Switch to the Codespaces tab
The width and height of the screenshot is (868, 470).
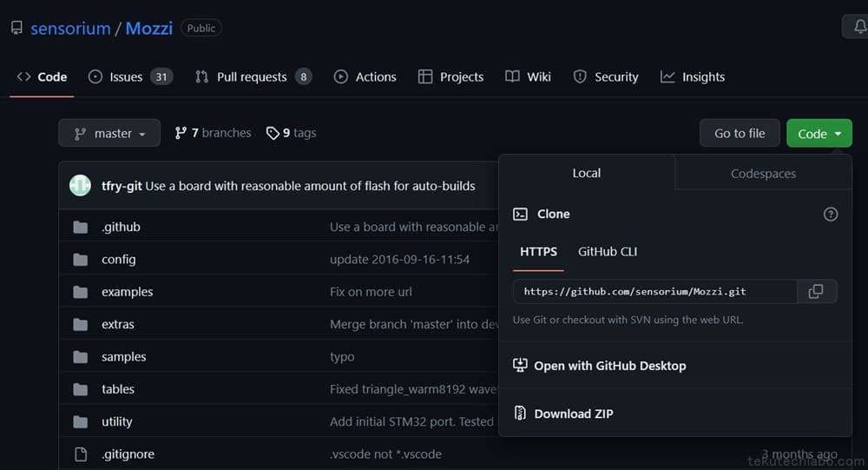click(x=763, y=174)
